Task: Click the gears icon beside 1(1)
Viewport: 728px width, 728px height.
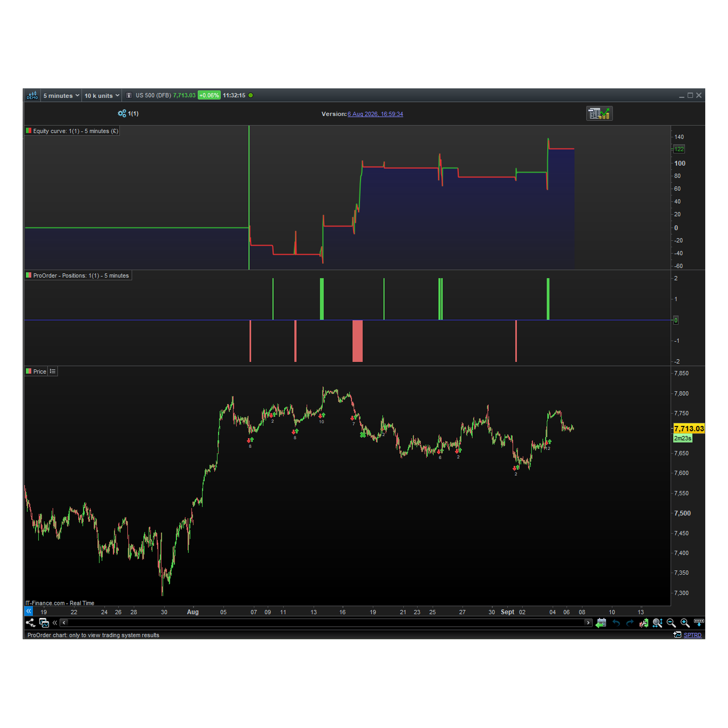Action: pos(121,114)
